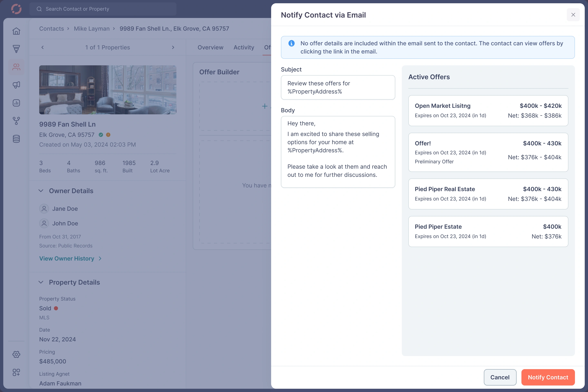The height and width of the screenshot is (392, 588).
Task: Click the Notify Contact button
Action: [x=548, y=377]
